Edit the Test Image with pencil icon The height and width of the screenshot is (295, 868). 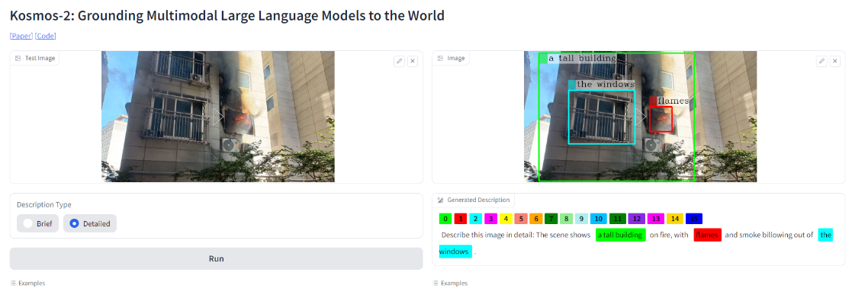click(x=399, y=62)
